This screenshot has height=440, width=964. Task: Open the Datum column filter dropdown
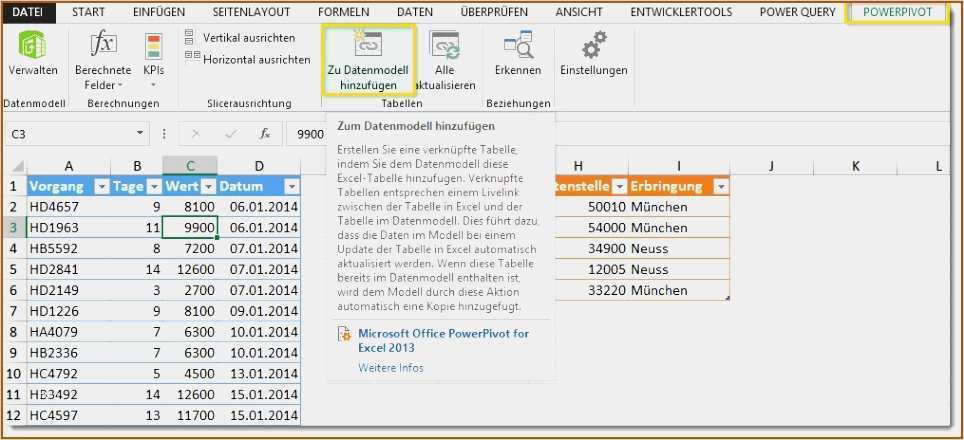click(292, 187)
